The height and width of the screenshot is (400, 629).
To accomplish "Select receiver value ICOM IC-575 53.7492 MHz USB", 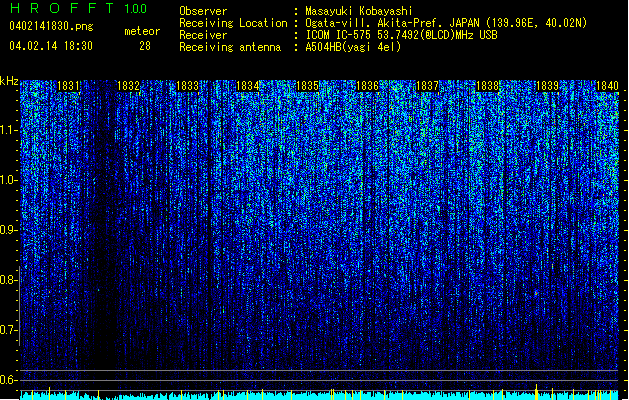I will (402, 35).
